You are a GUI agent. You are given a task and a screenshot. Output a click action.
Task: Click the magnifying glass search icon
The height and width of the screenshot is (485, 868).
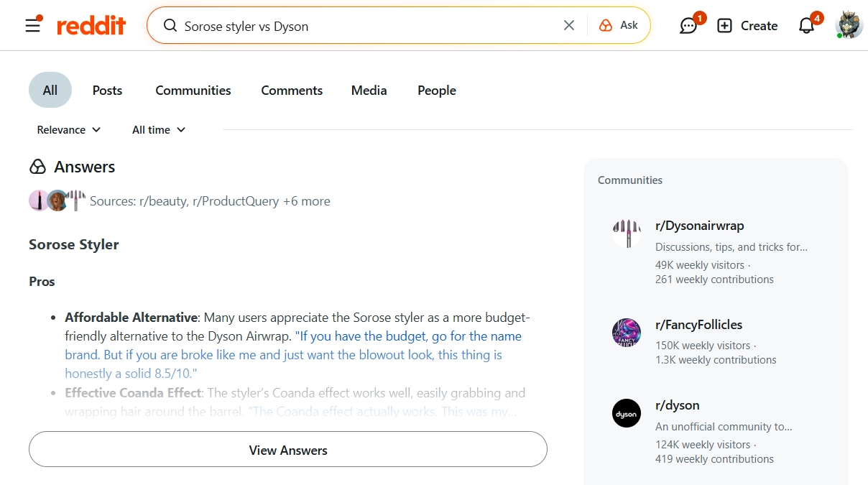(x=170, y=25)
